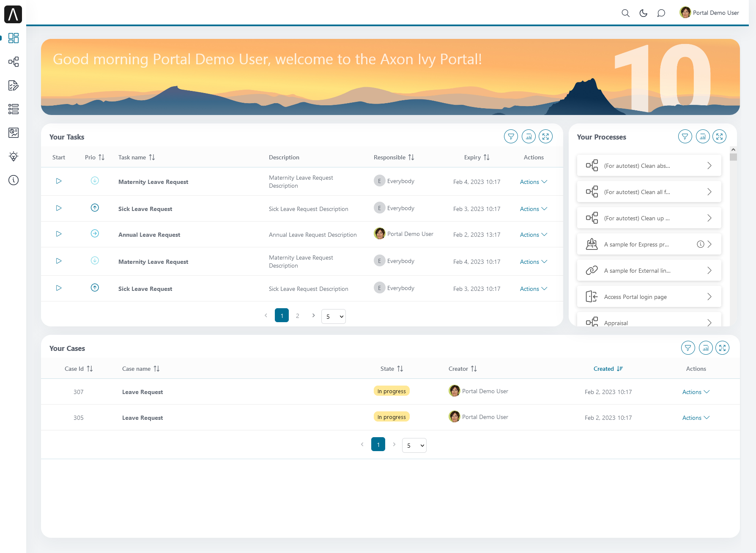Click the filter icon in Your Tasks
Viewport: 756px width, 553px height.
[x=511, y=137]
